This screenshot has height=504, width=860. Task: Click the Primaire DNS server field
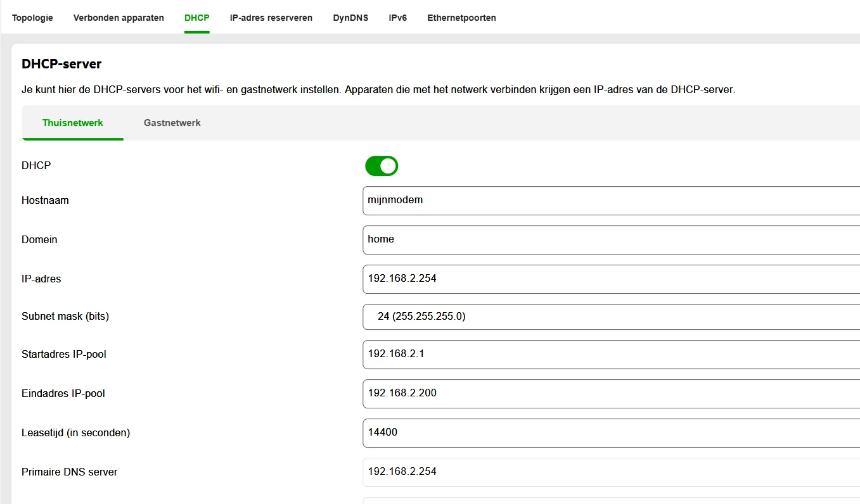[x=612, y=472]
